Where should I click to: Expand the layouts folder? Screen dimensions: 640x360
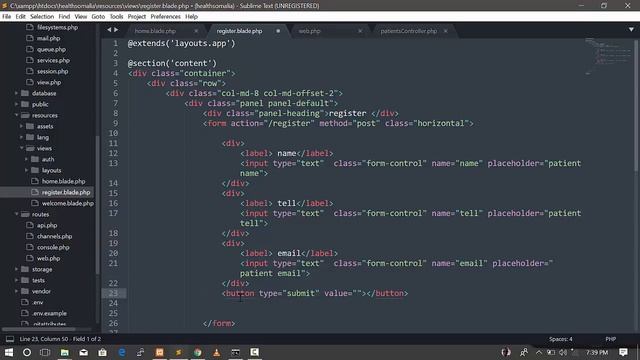[26, 171]
